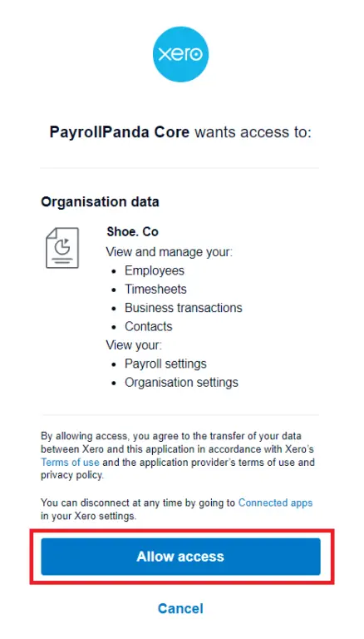The height and width of the screenshot is (639, 364).
Task: Click the Xero logo
Action: (x=180, y=54)
